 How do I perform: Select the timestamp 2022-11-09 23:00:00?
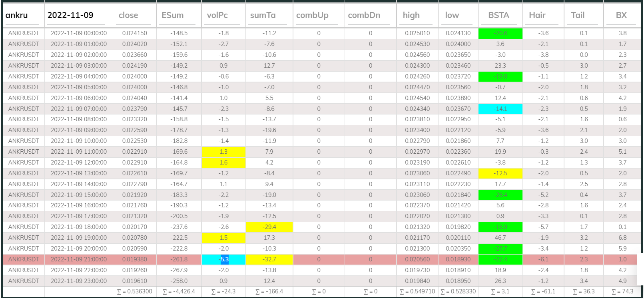click(79, 281)
